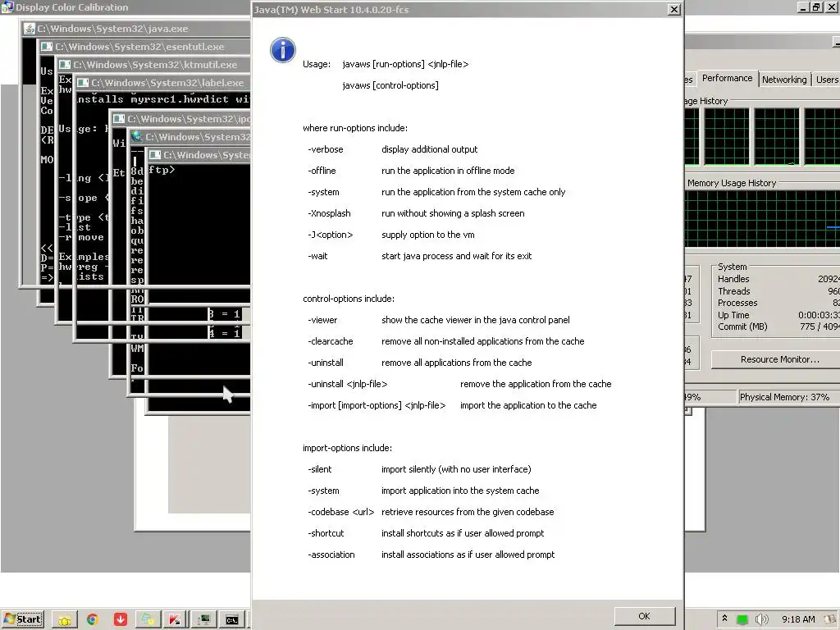Click the red download arrow taskbar icon
This screenshot has height=630, width=840.
tap(121, 620)
